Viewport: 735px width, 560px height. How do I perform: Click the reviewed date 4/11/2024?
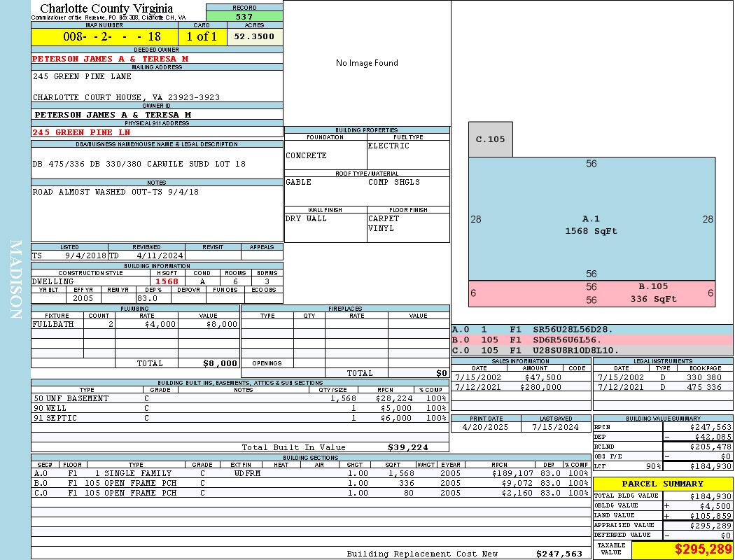pyautogui.click(x=160, y=255)
